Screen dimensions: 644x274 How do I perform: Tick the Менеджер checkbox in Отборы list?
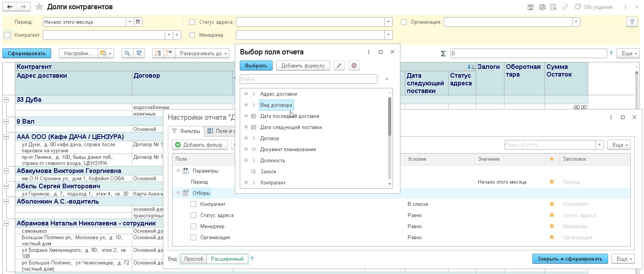(x=194, y=227)
